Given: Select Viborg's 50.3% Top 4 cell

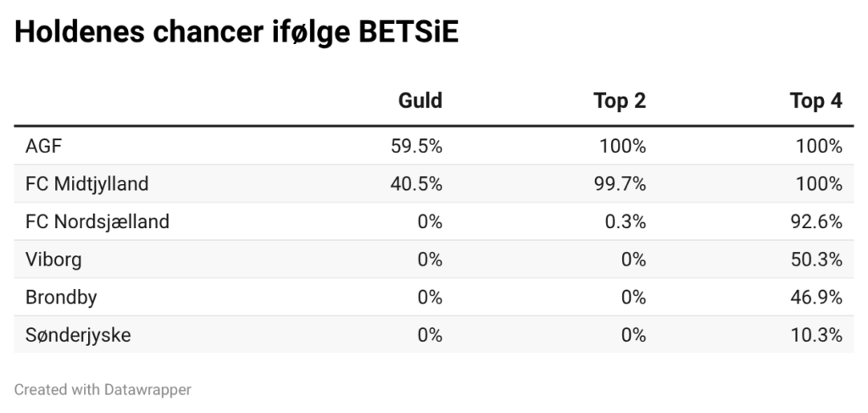Looking at the screenshot, I should 815,260.
